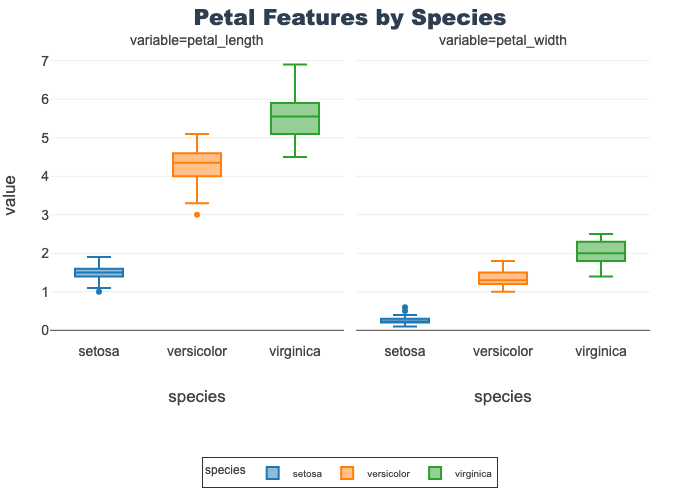Click the "value" y-axis title
The height and width of the screenshot is (500, 700).
pos(11,195)
